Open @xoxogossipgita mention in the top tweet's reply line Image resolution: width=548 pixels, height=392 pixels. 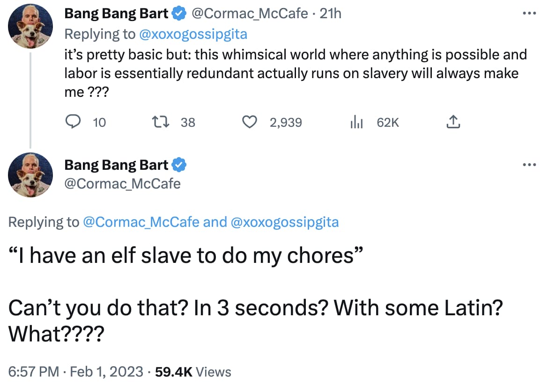[x=193, y=34]
